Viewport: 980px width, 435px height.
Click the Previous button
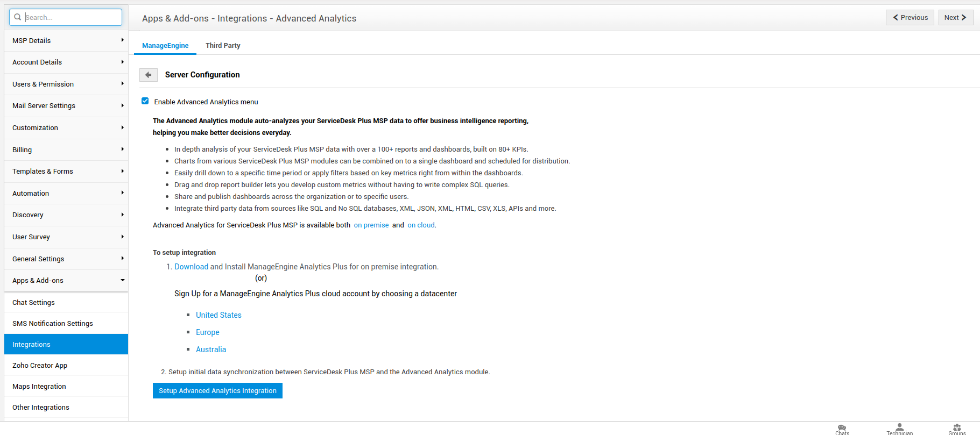point(910,18)
